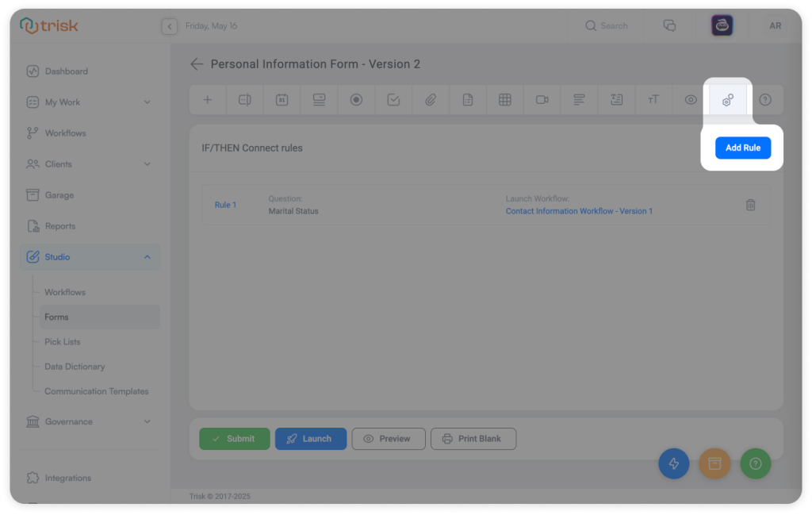The image size is (812, 515).
Task: Delete Rule 1 with the trash icon
Action: [x=750, y=206]
